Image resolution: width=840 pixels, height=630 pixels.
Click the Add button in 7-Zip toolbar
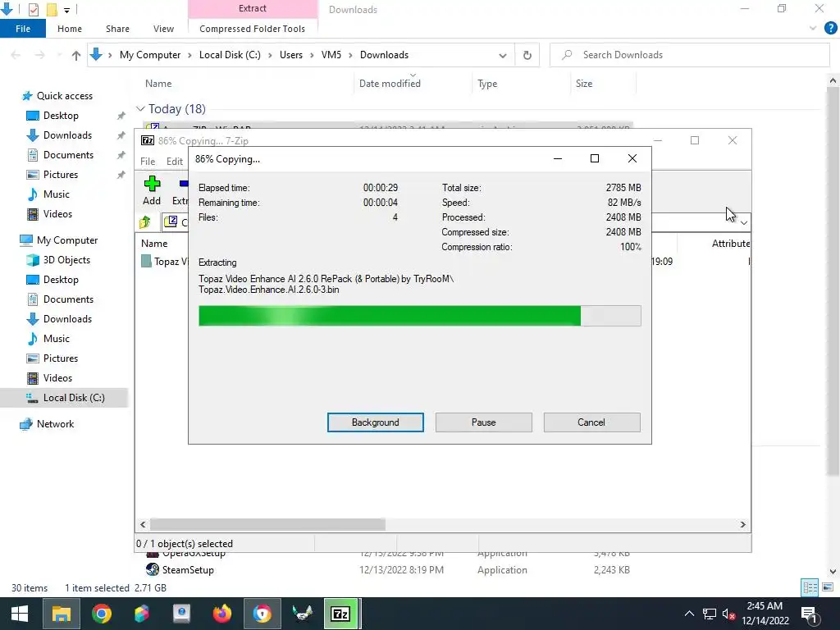click(x=152, y=190)
